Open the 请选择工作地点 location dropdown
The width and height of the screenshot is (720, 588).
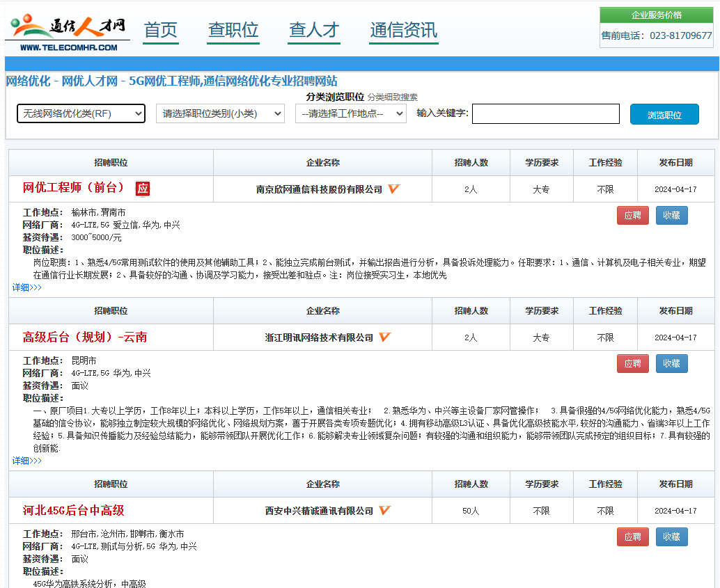click(x=351, y=113)
